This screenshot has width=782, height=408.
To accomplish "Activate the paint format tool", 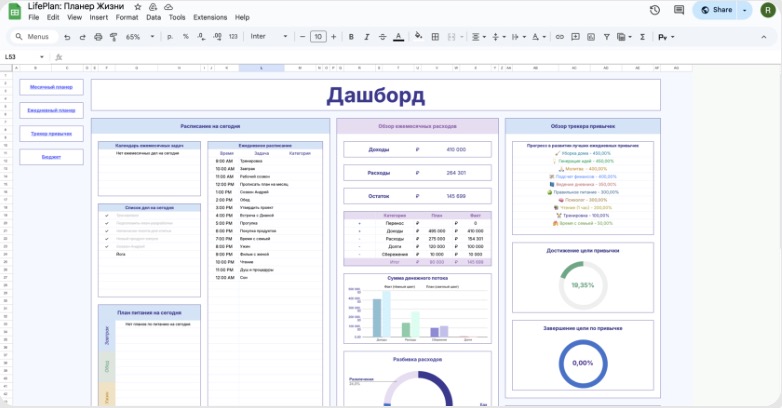I will tap(114, 37).
